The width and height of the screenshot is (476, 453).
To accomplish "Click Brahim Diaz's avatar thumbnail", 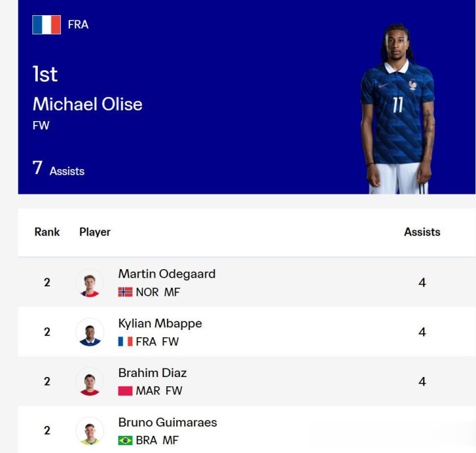I will (x=89, y=381).
